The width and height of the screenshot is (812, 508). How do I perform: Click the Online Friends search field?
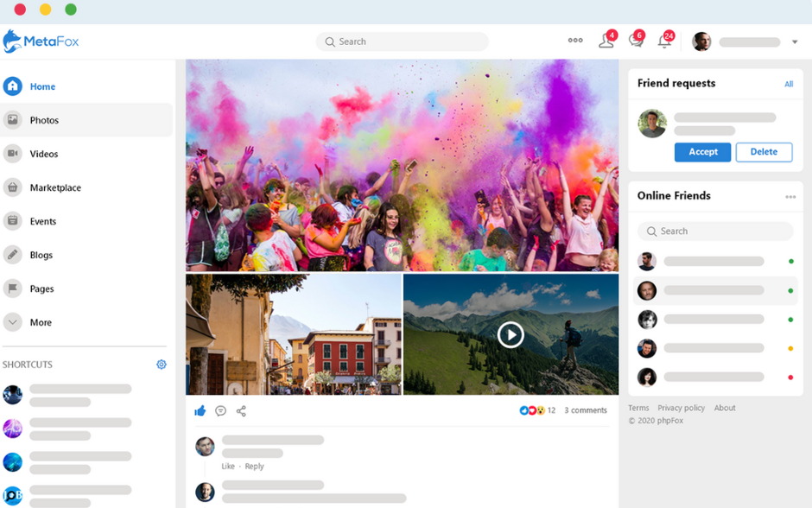(715, 232)
